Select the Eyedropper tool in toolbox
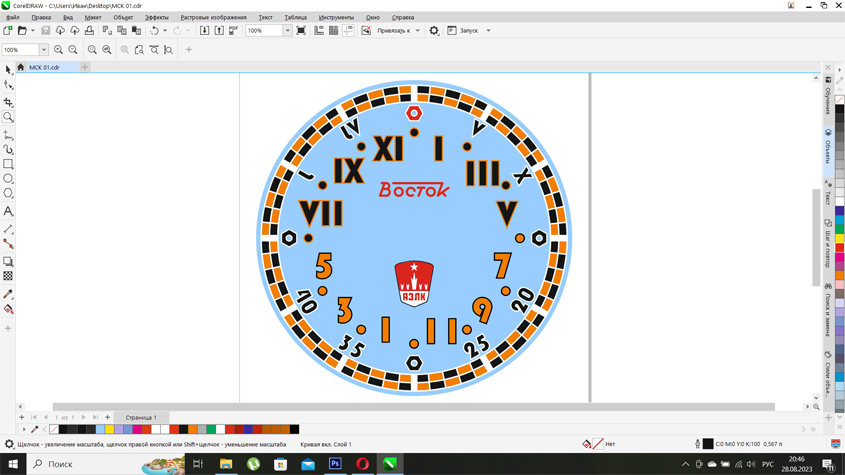 (8, 294)
